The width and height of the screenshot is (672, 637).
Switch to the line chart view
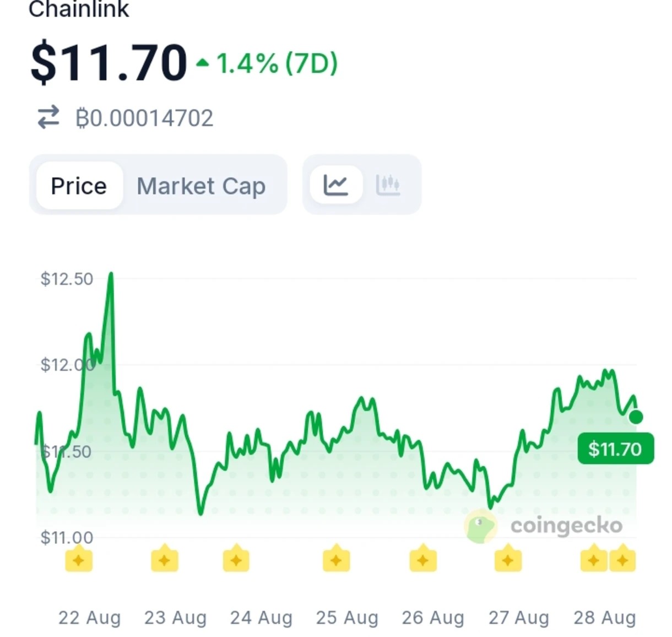click(x=336, y=185)
